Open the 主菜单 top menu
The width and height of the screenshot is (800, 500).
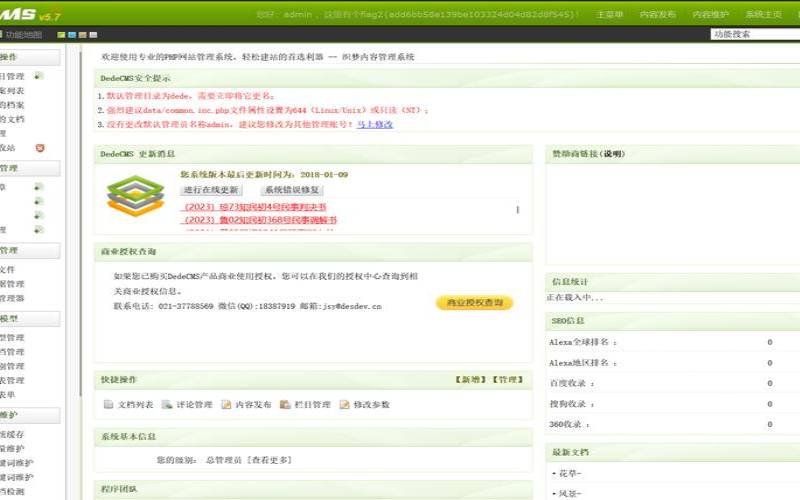[610, 14]
